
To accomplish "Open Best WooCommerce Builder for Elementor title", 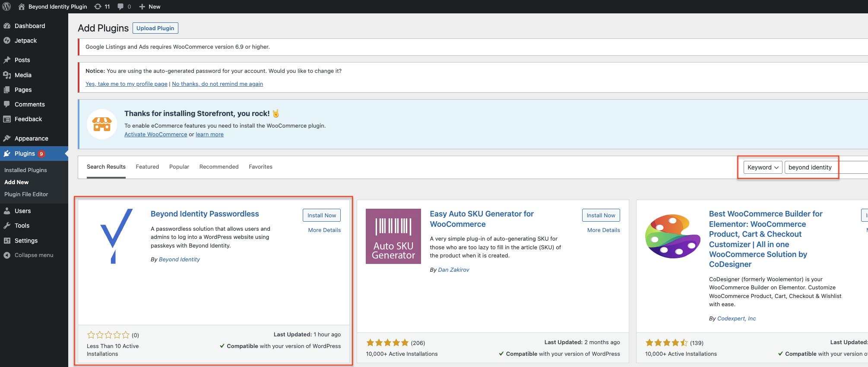I will (x=766, y=239).
